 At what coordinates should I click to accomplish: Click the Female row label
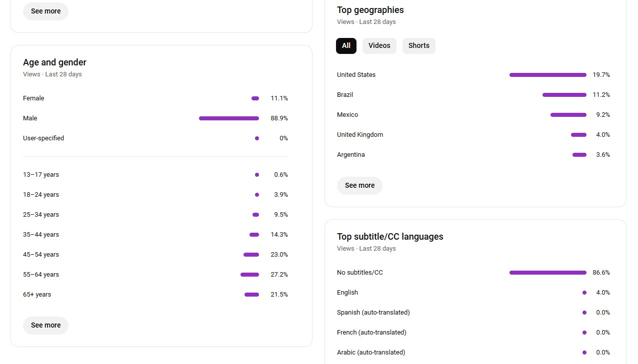(33, 98)
